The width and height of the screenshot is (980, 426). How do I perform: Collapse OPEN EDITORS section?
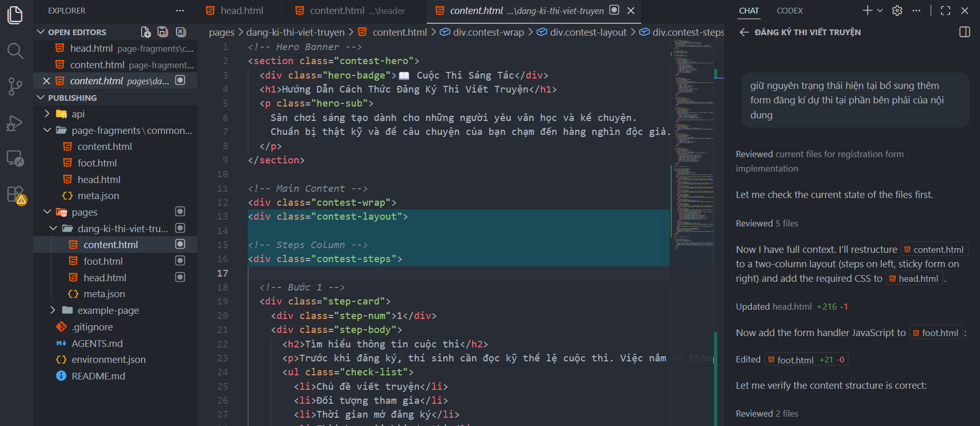tap(41, 32)
